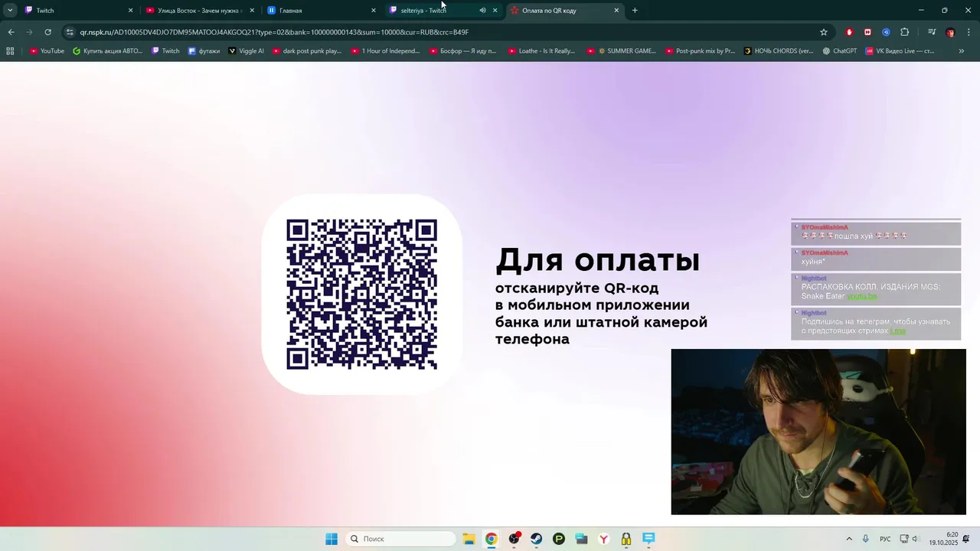Switch the РУС input language
This screenshot has width=980, height=551.
[885, 539]
